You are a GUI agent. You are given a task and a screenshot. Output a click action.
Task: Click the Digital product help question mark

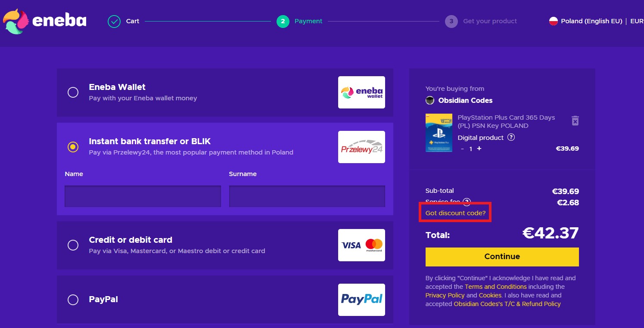click(x=511, y=138)
